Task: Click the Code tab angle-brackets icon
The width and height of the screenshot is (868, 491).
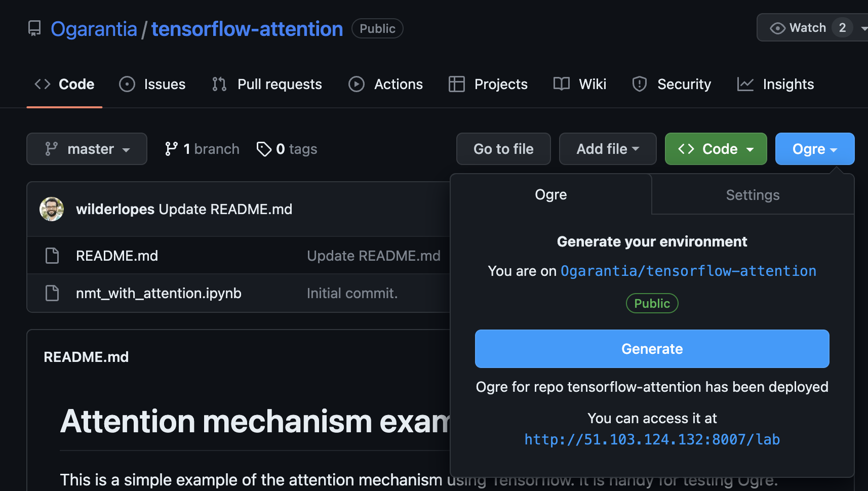Action: click(43, 84)
